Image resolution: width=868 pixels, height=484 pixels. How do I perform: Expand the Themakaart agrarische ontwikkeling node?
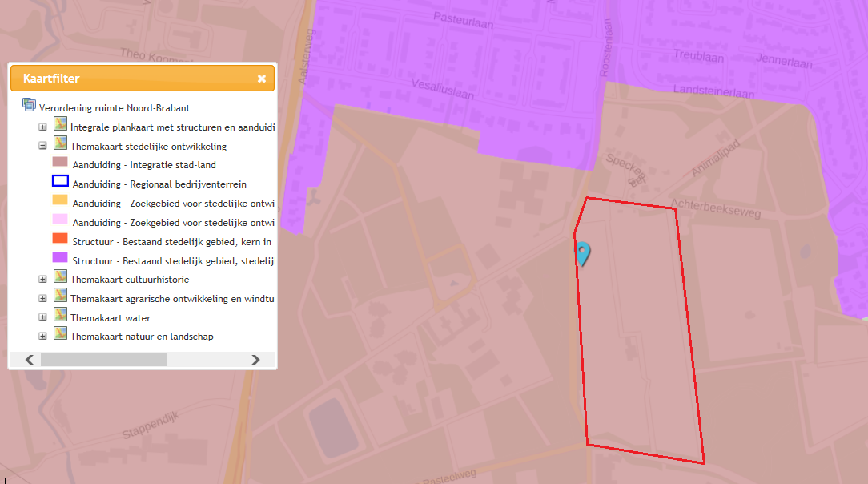pos(42,298)
